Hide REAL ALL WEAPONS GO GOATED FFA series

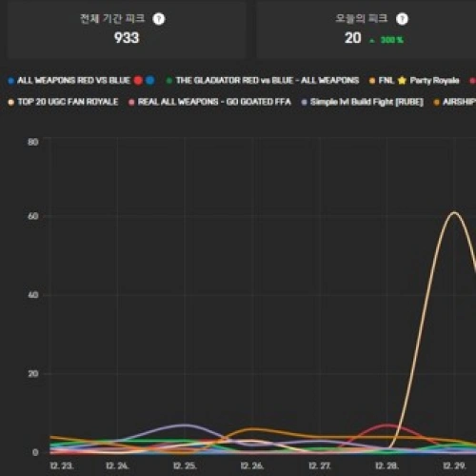pos(209,102)
